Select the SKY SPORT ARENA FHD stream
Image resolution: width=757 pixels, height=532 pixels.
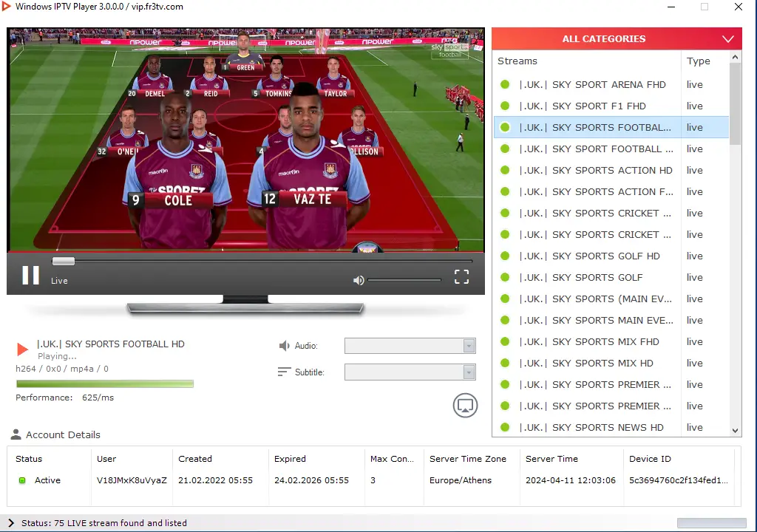[611, 84]
